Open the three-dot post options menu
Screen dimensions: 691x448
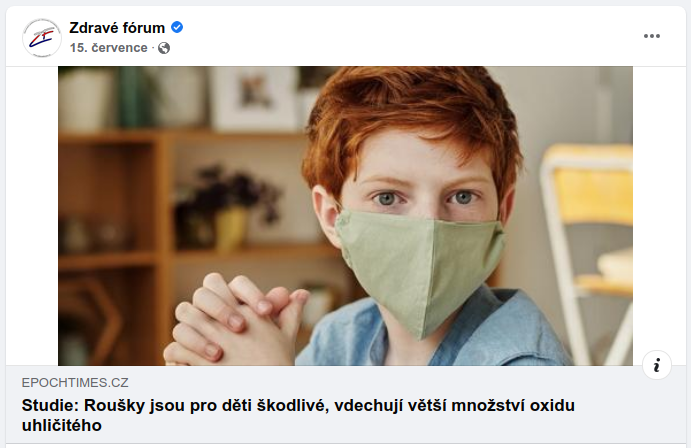(651, 36)
